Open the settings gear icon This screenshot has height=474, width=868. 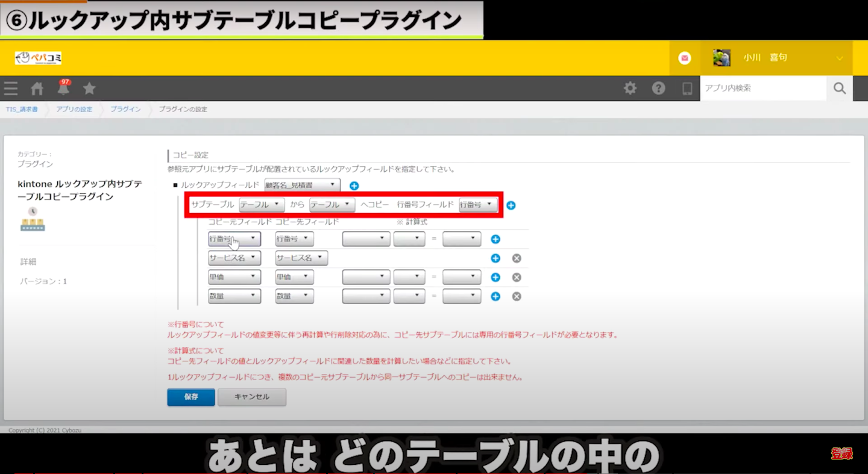click(630, 89)
